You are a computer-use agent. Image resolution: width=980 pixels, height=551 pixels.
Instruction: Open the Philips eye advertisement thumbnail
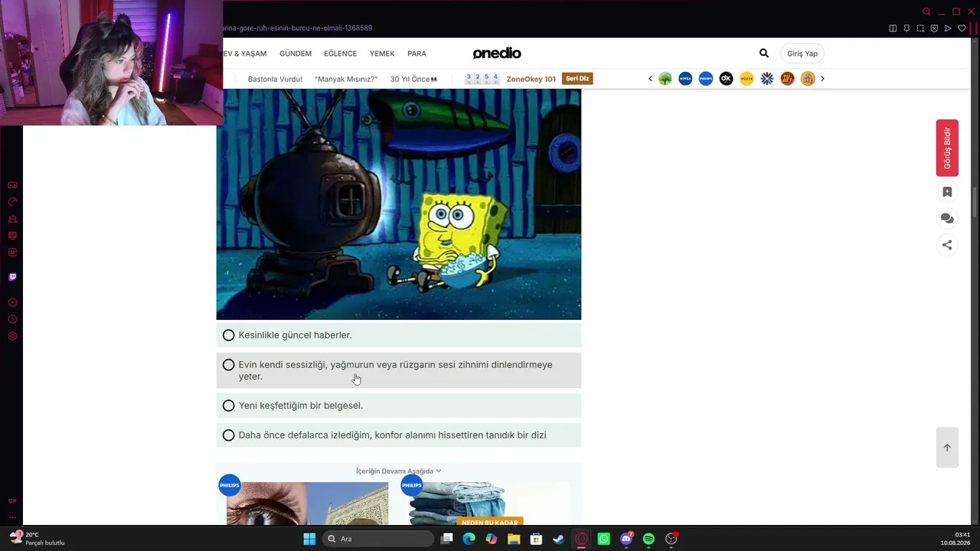pyautogui.click(x=307, y=504)
